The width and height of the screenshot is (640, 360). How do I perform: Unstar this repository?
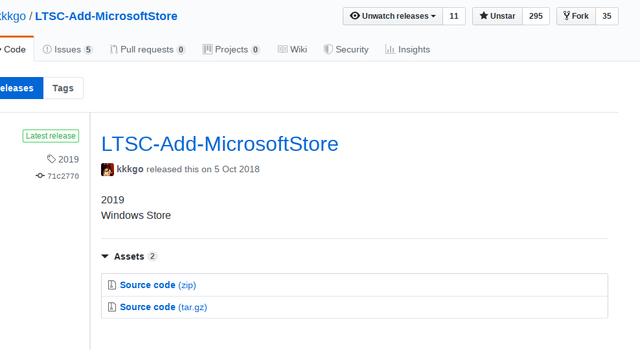(497, 16)
